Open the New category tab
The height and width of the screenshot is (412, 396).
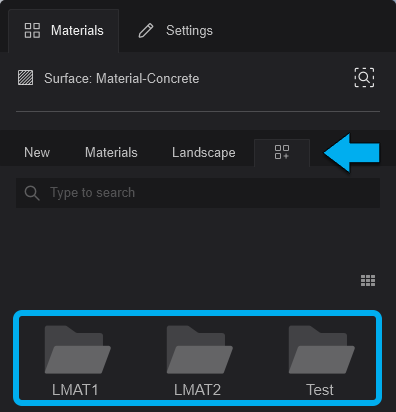pyautogui.click(x=37, y=153)
